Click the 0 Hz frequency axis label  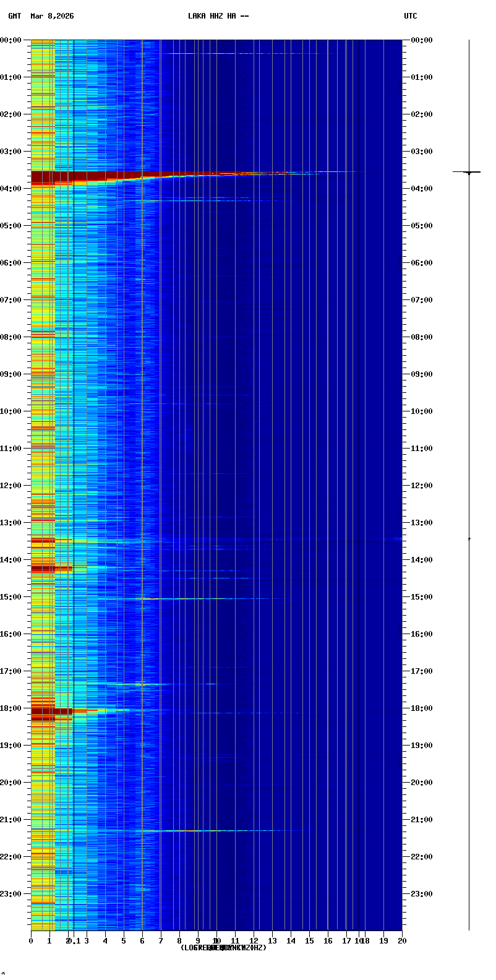(x=31, y=941)
